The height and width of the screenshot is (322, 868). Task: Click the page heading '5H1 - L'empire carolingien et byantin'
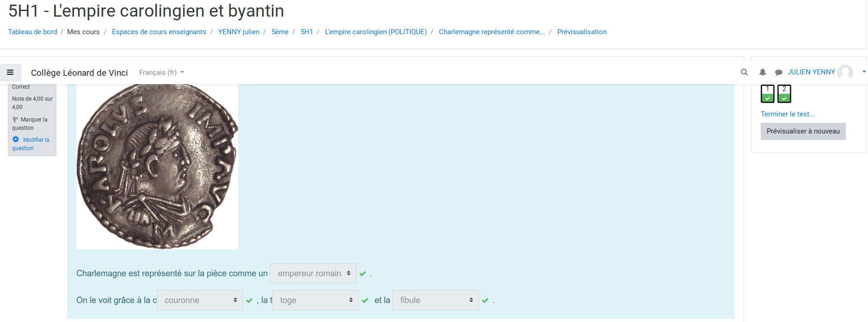(146, 10)
